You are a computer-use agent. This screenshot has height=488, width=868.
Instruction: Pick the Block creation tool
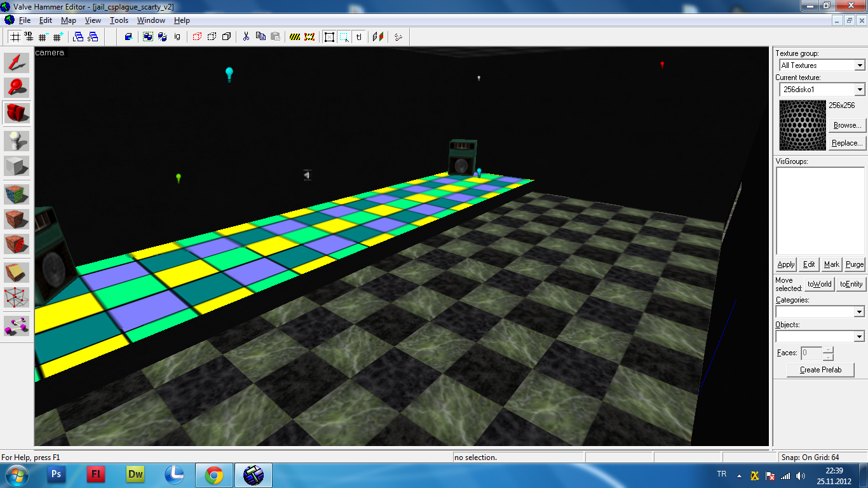[x=17, y=166]
